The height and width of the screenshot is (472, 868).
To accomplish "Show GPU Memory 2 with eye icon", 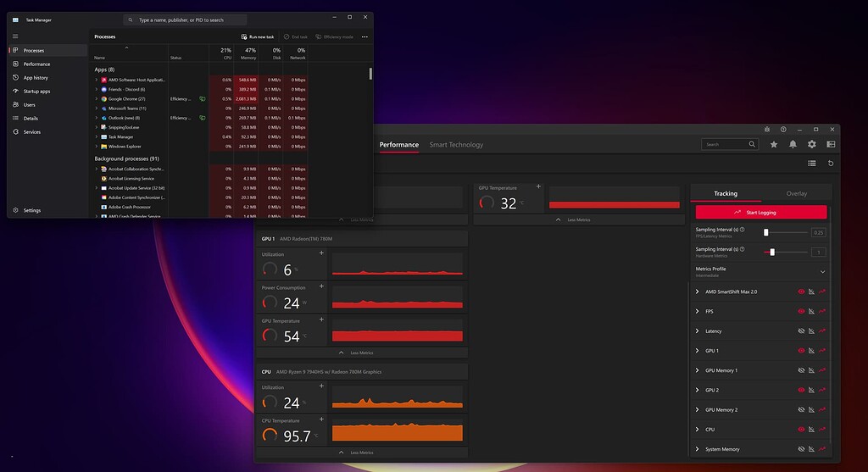I will [x=801, y=410].
